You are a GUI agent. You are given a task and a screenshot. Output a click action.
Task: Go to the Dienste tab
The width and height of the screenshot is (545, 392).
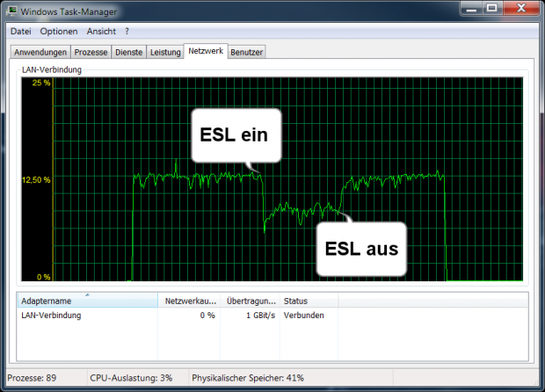129,52
